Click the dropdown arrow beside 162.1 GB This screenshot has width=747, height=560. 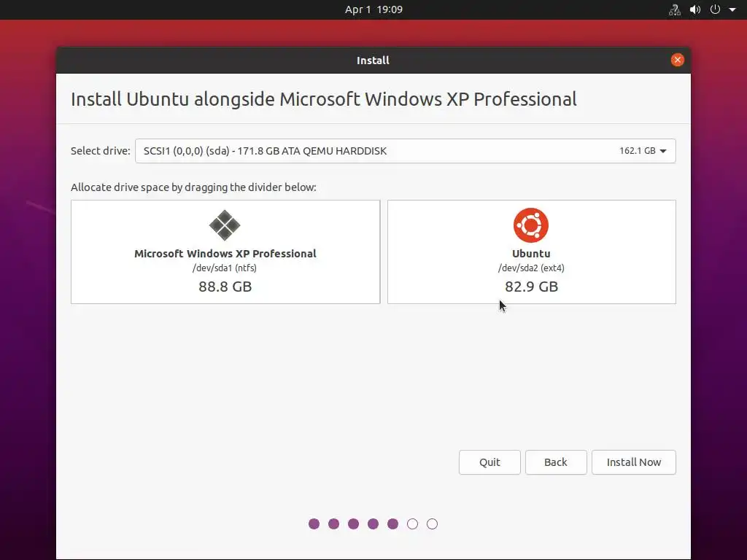(663, 151)
